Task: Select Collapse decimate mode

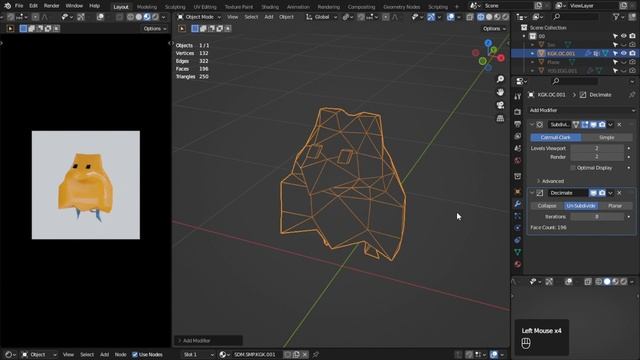Action: point(547,206)
